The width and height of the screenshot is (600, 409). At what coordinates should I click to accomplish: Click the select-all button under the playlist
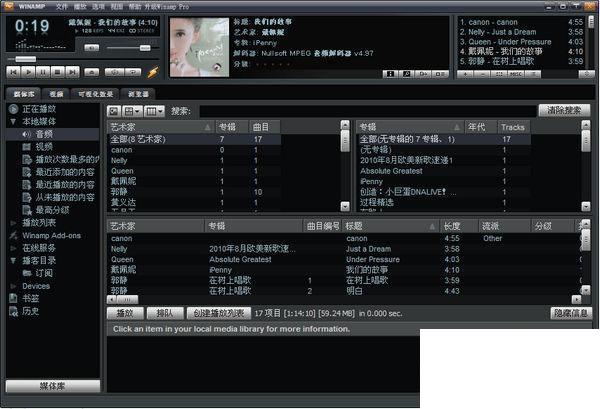(x=499, y=74)
